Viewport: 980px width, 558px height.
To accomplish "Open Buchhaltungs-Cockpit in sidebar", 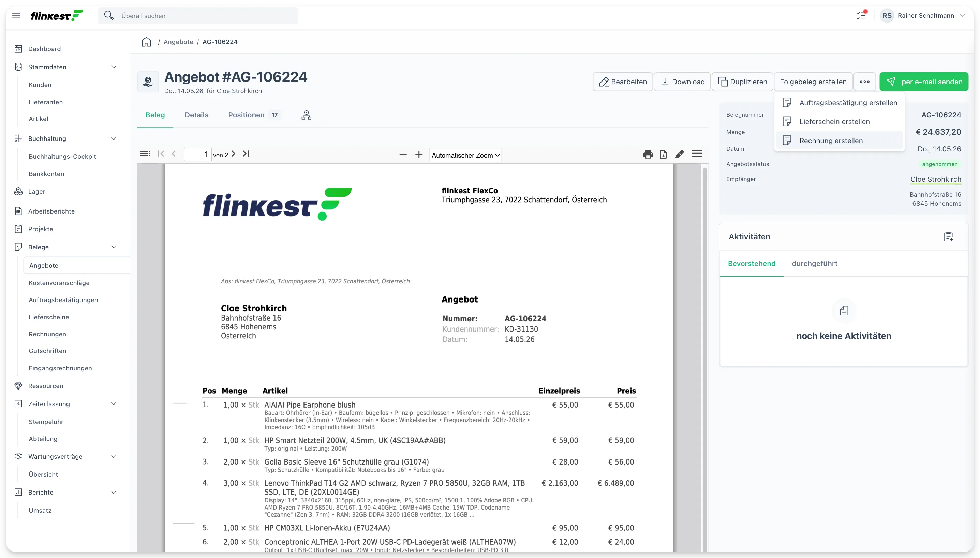I will 62,156.
